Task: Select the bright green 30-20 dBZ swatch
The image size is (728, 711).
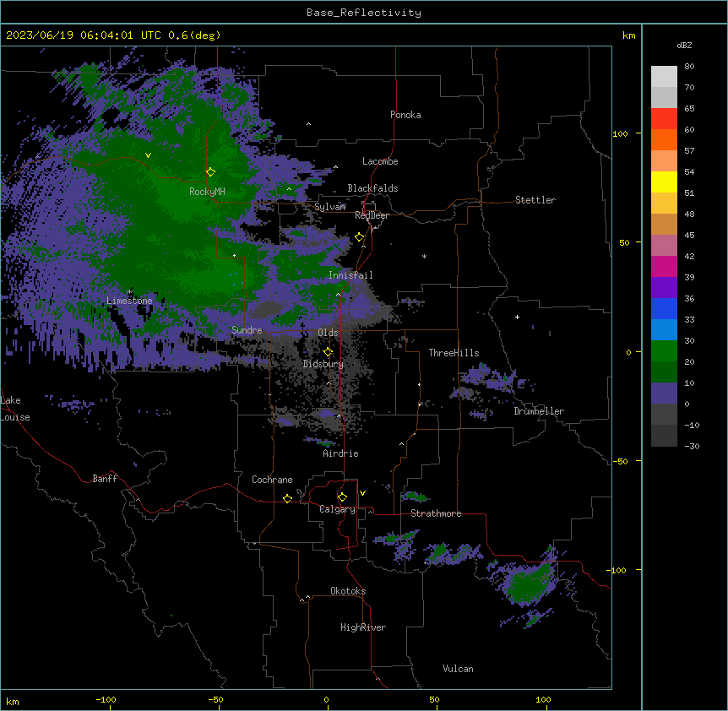Action: [664, 351]
